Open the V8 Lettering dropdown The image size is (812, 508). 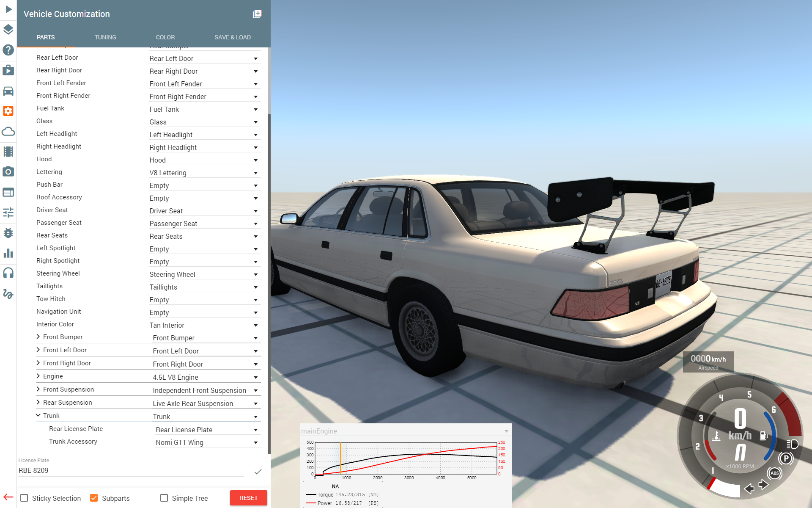pos(204,173)
